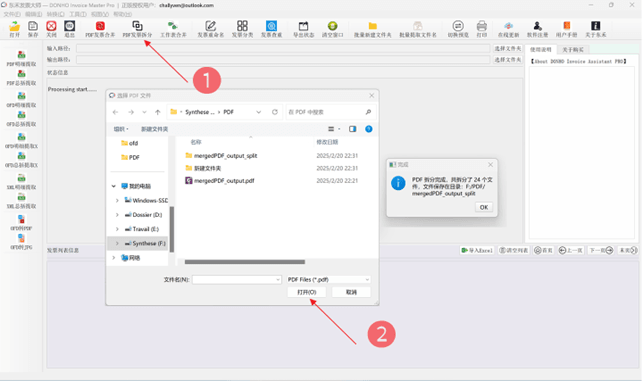Click 选择文件夹 beside the output path
The image size is (643, 381).
coord(508,59)
